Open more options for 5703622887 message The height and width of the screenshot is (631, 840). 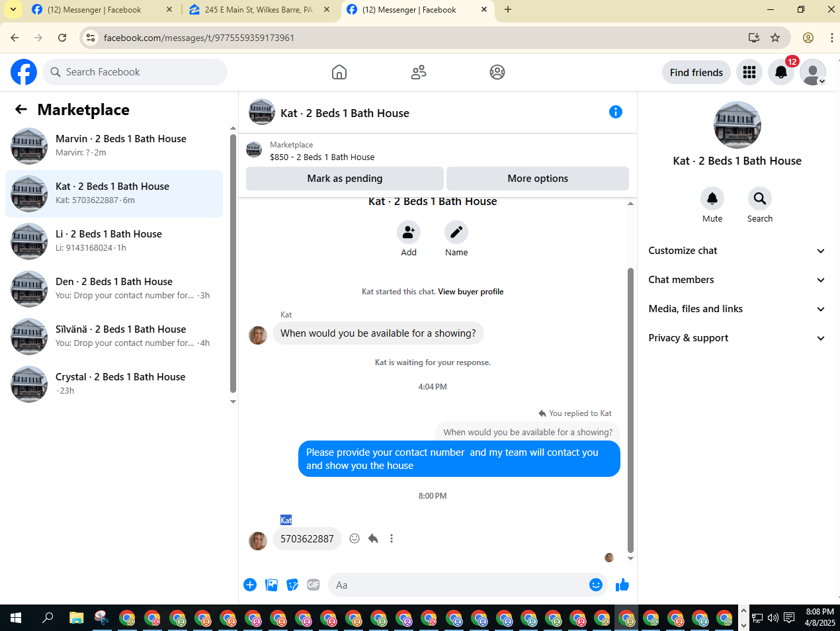pos(392,538)
